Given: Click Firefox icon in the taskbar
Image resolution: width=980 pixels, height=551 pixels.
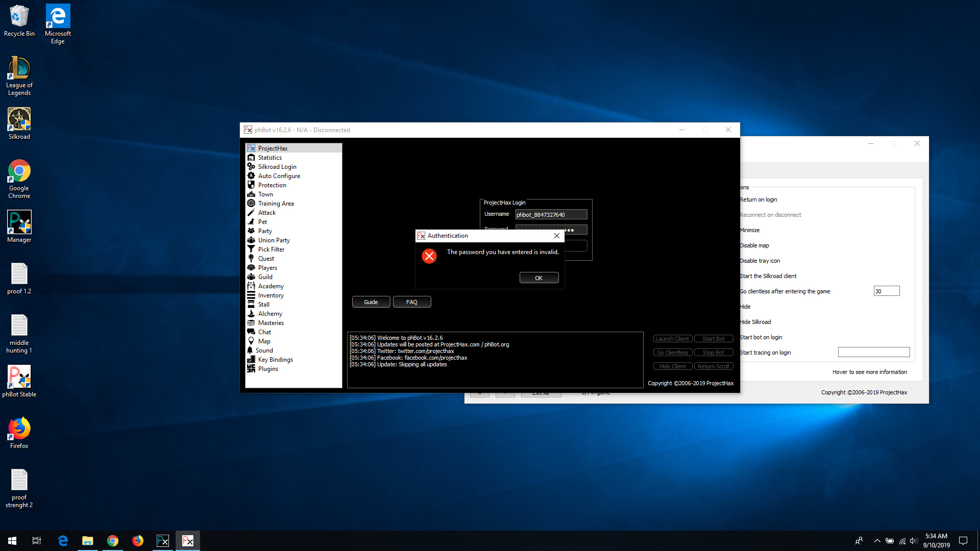Looking at the screenshot, I should (138, 541).
